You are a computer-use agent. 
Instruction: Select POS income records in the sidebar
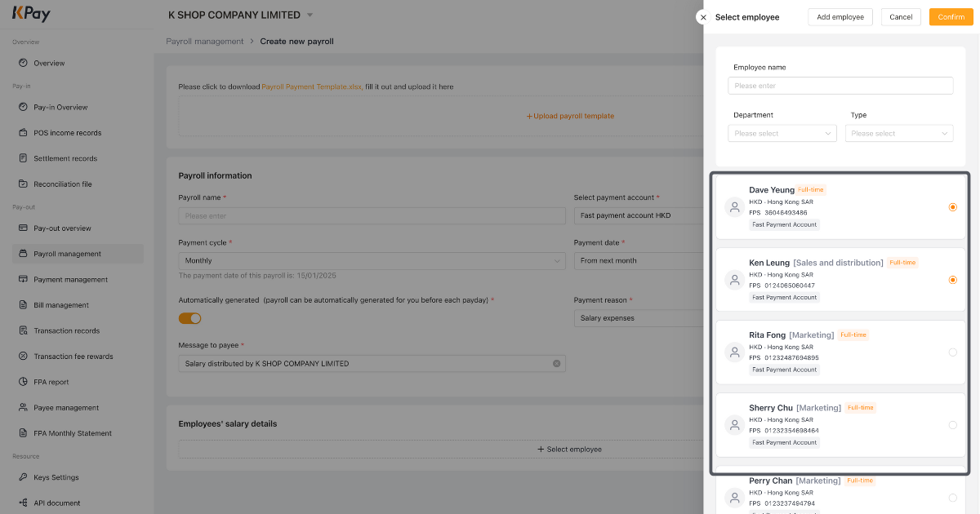pyautogui.click(x=67, y=132)
